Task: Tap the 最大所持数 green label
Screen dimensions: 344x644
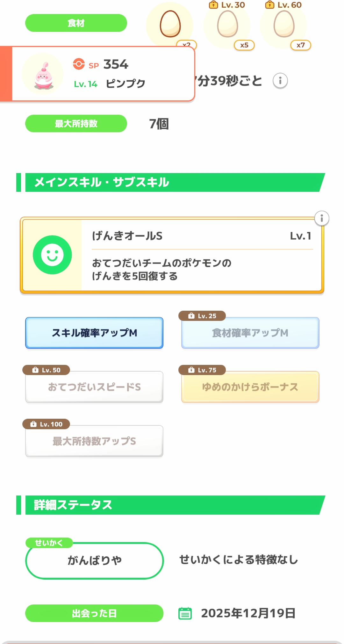Action: tap(76, 123)
